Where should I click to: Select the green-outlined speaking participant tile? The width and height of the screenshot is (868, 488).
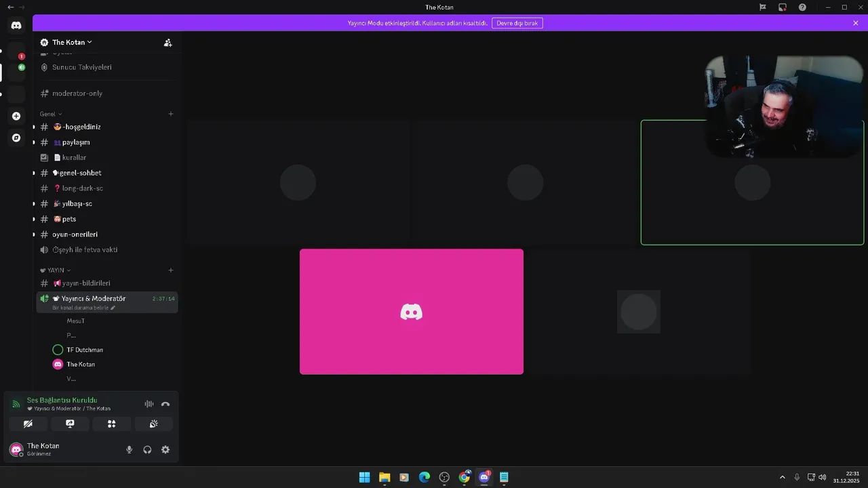click(752, 182)
